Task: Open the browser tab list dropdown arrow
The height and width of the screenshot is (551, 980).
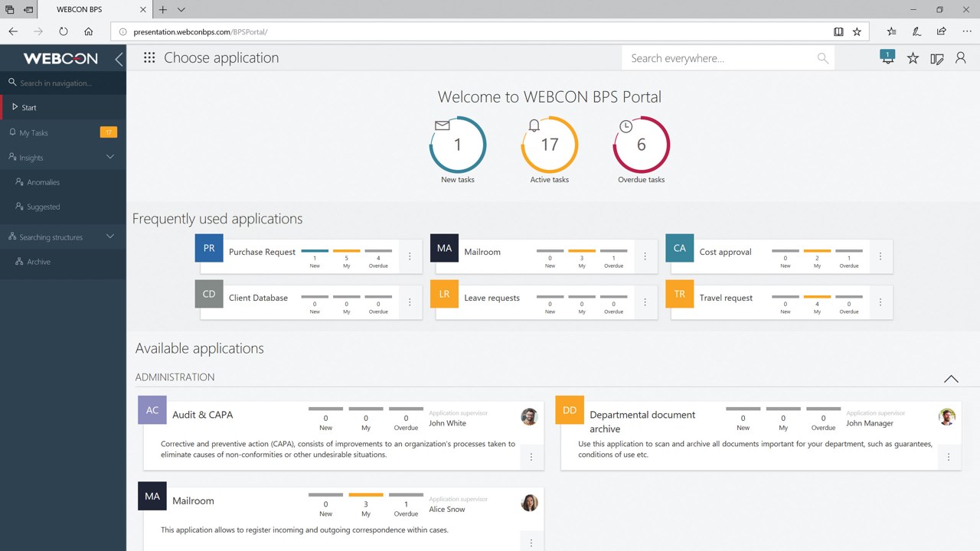Action: point(181,10)
